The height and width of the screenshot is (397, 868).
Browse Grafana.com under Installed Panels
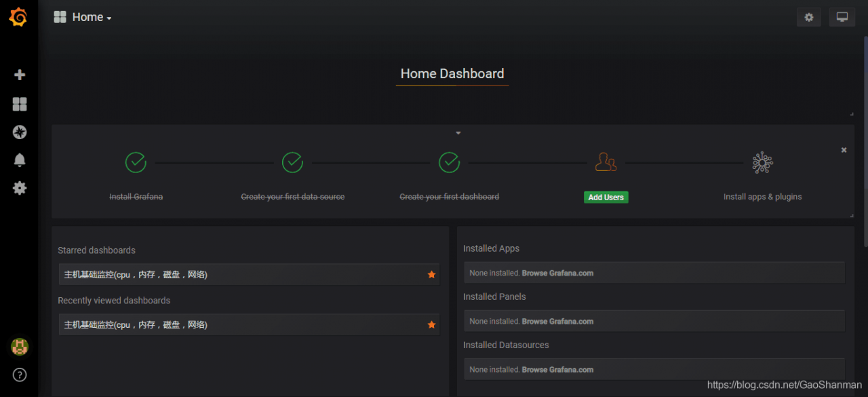[x=557, y=321]
